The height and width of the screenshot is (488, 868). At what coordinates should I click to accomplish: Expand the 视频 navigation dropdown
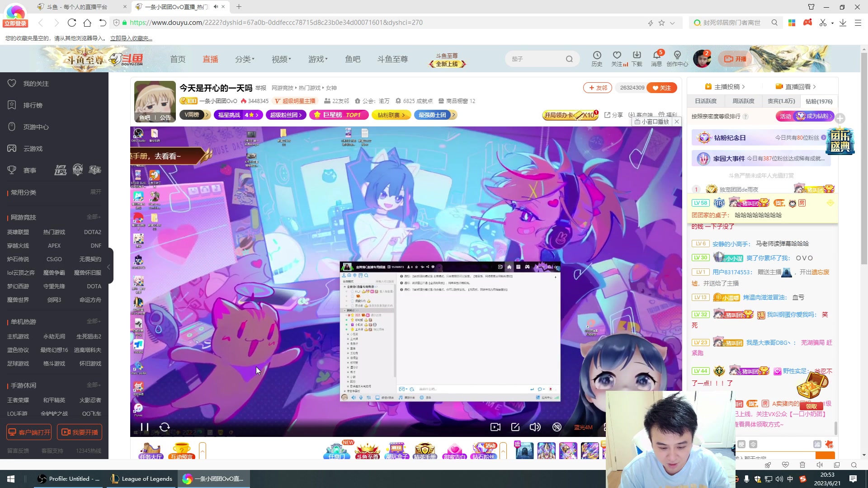(x=281, y=59)
